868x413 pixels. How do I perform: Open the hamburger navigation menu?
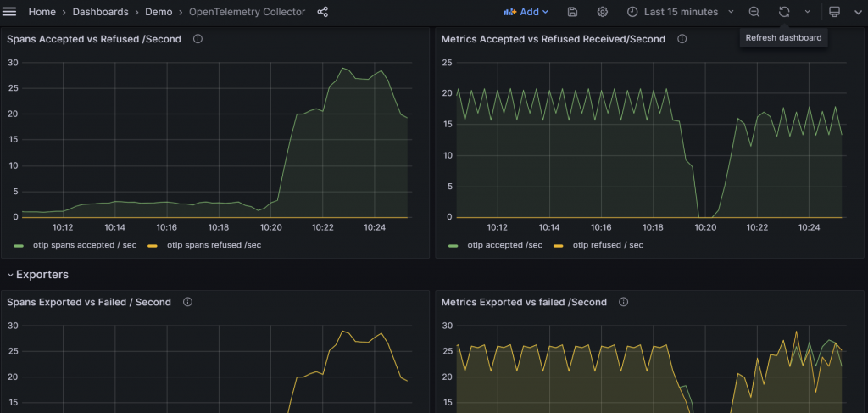click(x=9, y=12)
